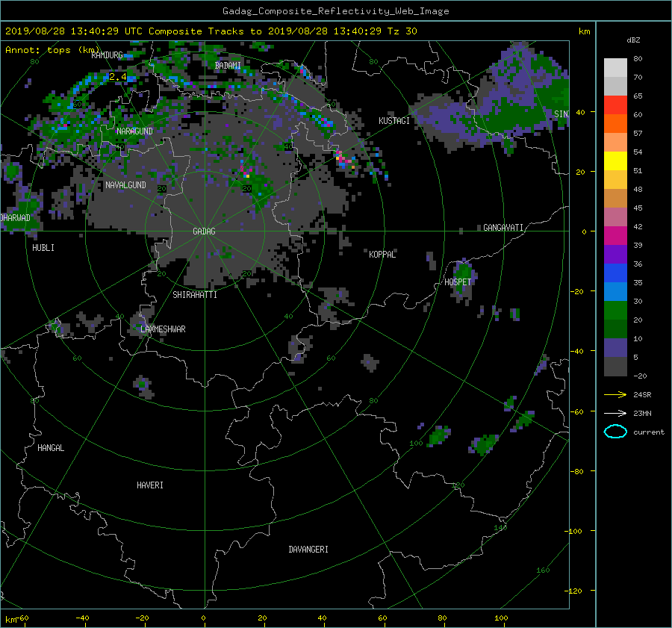The width and height of the screenshot is (672, 628).
Task: Click the gray -20 dBZ legend swatch
Action: click(615, 367)
